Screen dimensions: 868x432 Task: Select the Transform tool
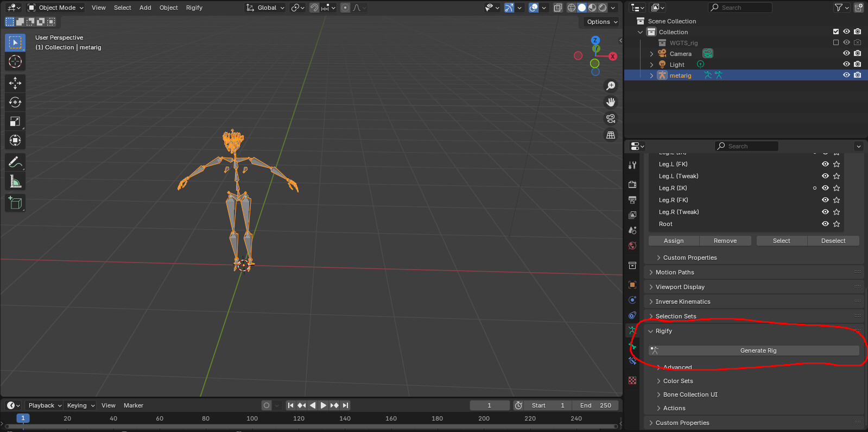pos(15,141)
